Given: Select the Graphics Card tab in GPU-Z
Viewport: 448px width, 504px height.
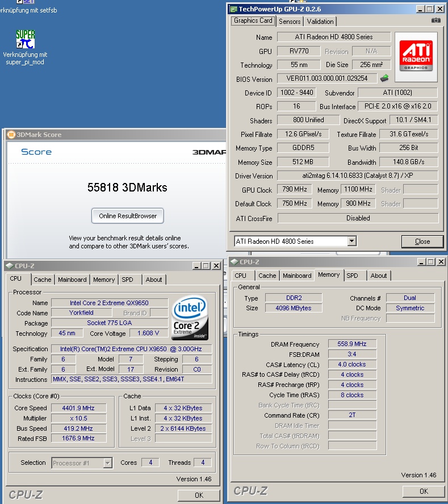Looking at the screenshot, I should click(x=253, y=20).
